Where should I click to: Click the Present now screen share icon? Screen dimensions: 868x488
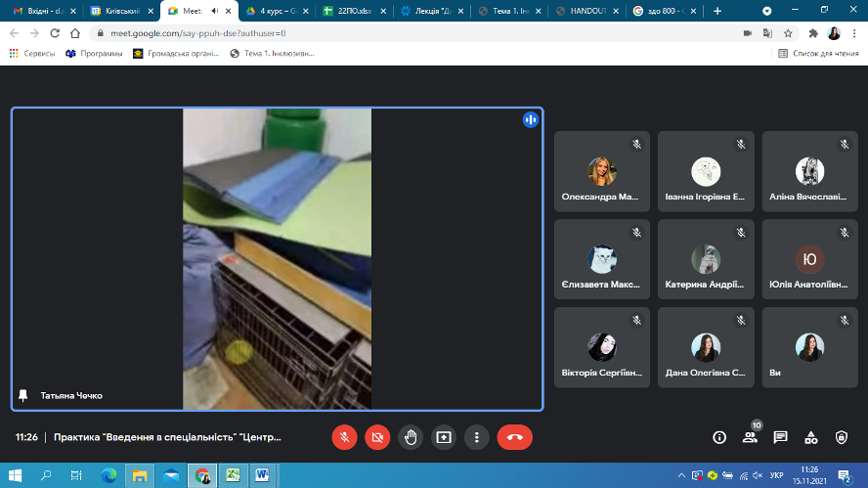click(x=444, y=437)
